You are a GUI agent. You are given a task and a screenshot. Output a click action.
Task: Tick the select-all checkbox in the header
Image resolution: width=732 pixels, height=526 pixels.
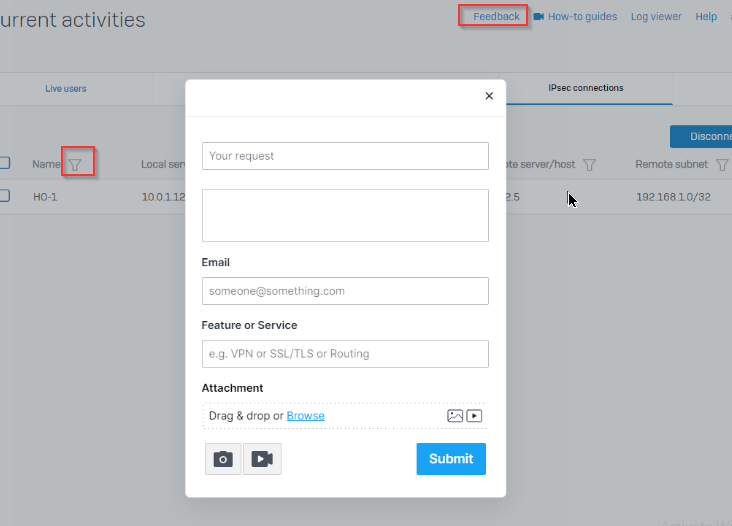pos(4,163)
